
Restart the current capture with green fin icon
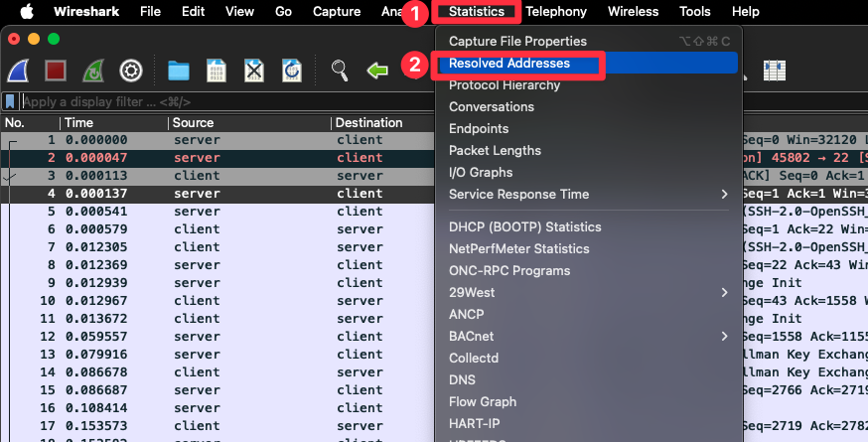pos(93,71)
